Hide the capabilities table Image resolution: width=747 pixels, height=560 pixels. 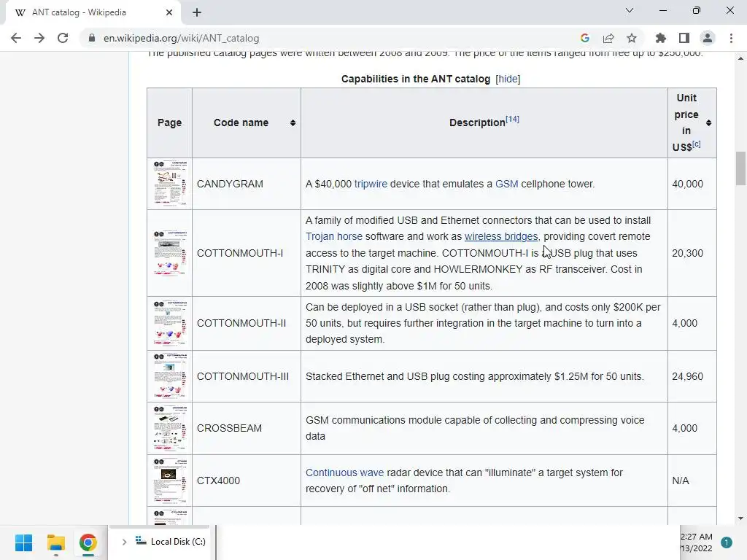click(x=508, y=79)
